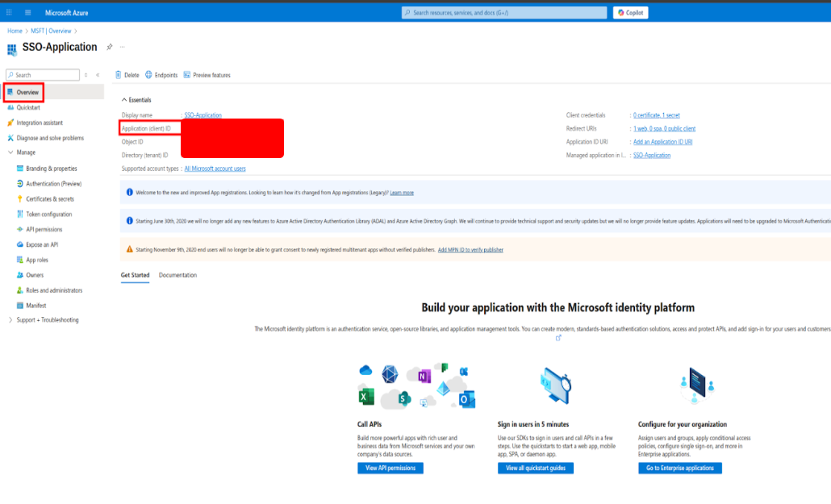Open App roles
The image size is (831, 504).
point(36,260)
